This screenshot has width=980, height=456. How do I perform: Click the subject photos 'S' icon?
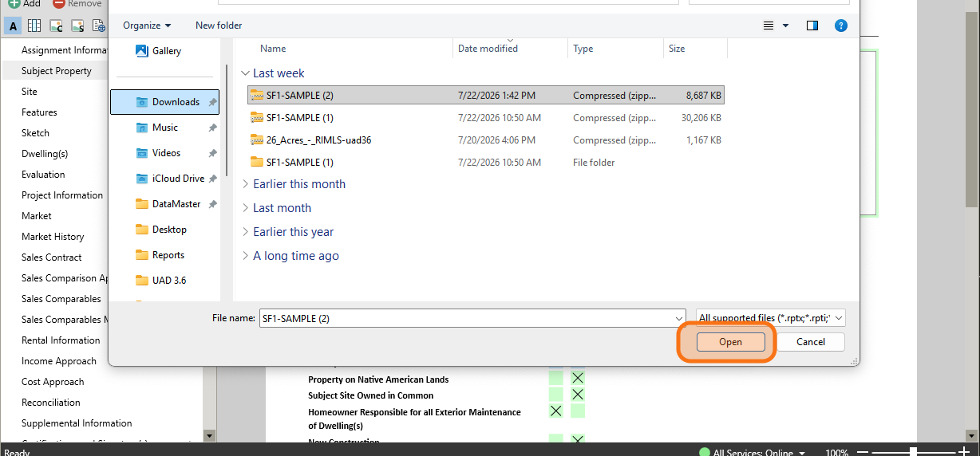[x=77, y=26]
